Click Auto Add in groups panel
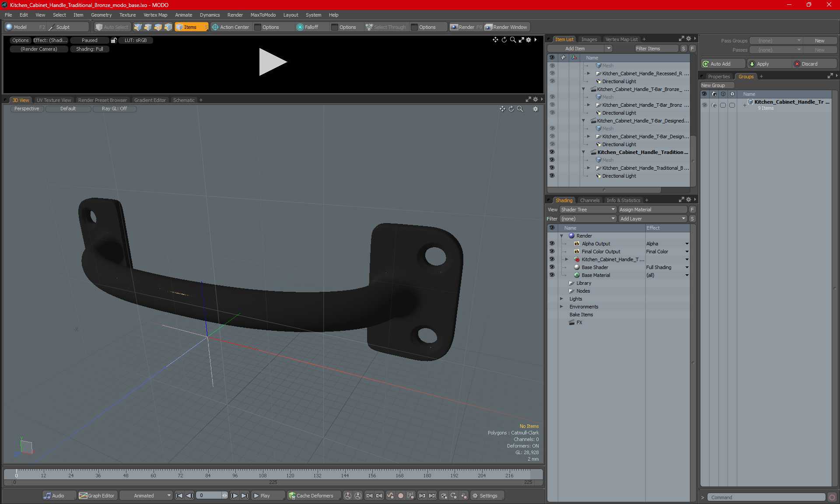 click(x=722, y=64)
